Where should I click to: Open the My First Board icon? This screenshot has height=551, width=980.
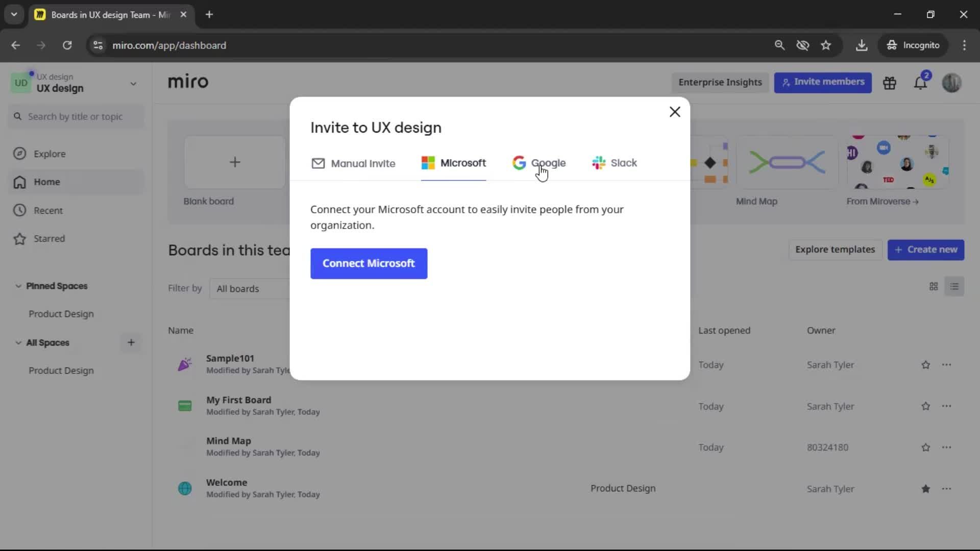[185, 406]
